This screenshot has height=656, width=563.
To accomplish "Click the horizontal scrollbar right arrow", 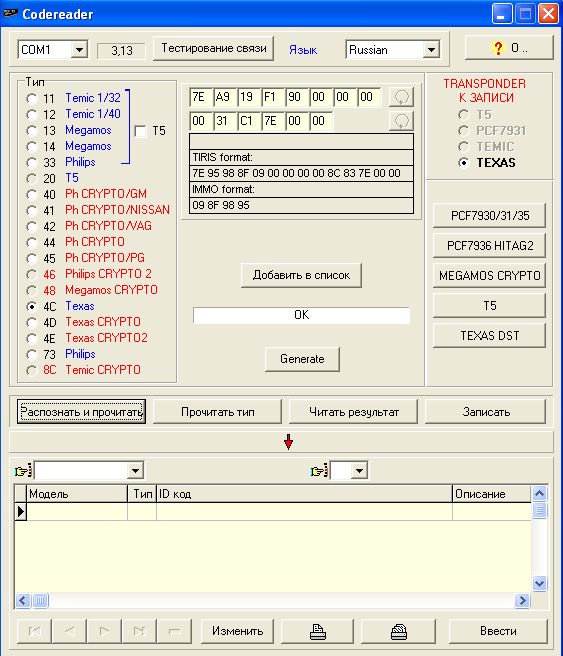I will [x=522, y=601].
